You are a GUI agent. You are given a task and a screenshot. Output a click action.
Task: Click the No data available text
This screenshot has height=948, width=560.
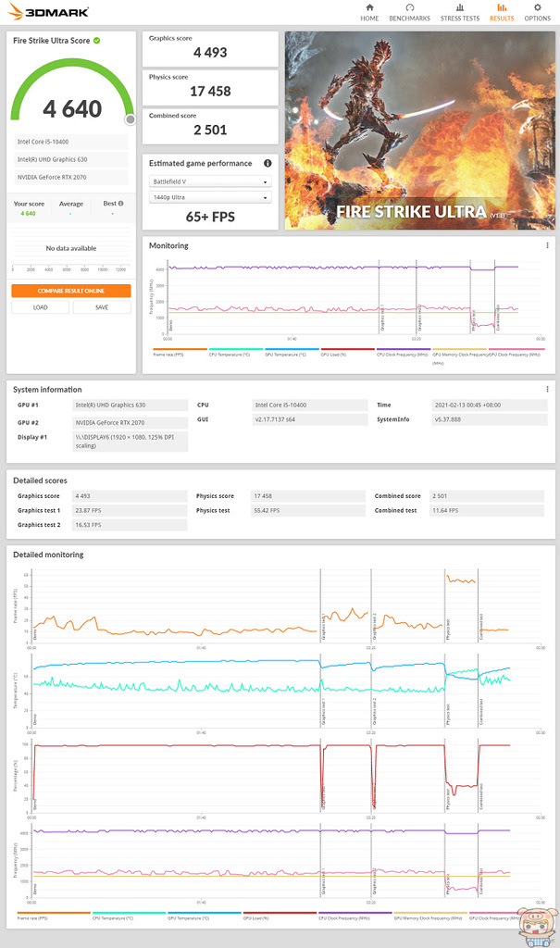pos(70,248)
